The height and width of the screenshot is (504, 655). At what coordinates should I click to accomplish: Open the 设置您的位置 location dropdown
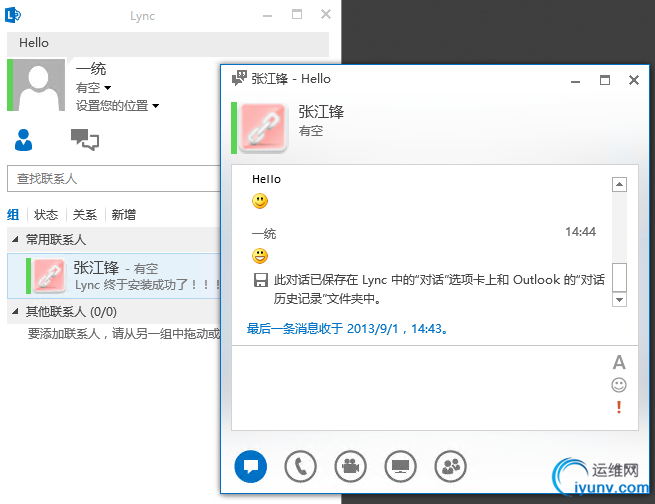(117, 106)
